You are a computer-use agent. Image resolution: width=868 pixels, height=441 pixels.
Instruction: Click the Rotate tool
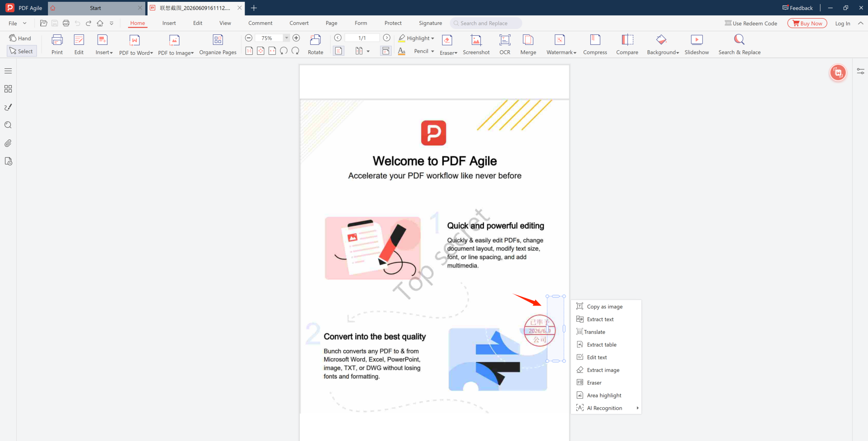point(315,44)
